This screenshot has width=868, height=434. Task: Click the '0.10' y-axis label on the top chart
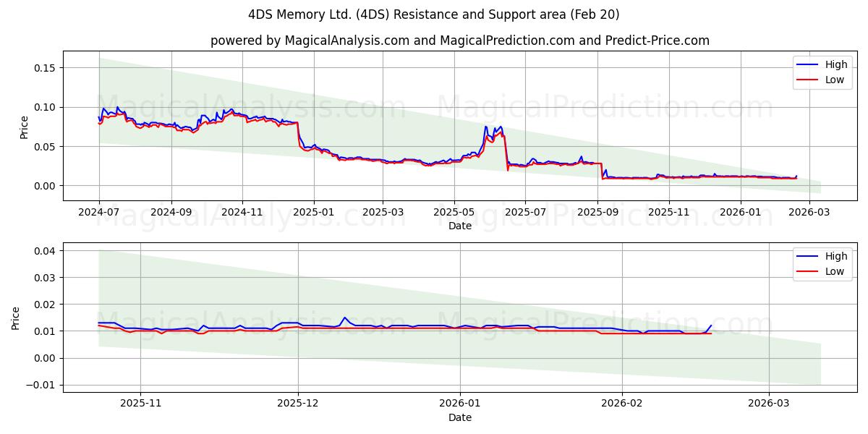click(46, 107)
